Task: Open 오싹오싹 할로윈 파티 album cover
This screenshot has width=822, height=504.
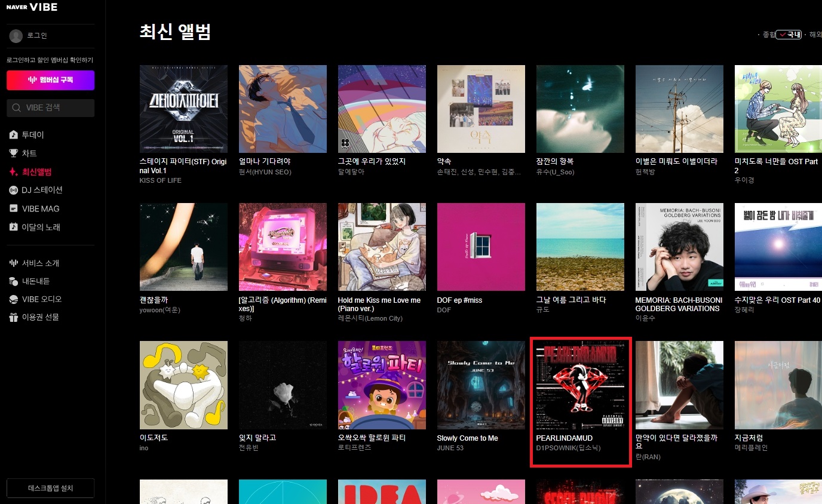Action: click(382, 385)
